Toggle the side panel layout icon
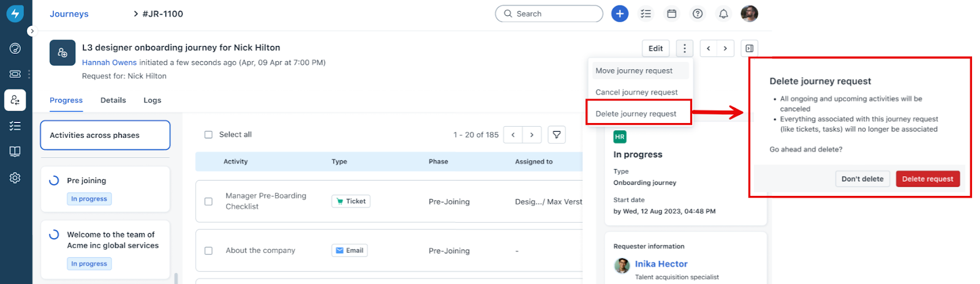Viewport: 980px width, 284px height. point(749,48)
